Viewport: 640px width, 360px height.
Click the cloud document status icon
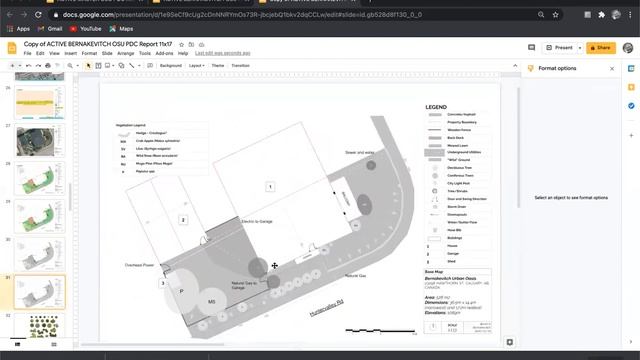tap(201, 44)
